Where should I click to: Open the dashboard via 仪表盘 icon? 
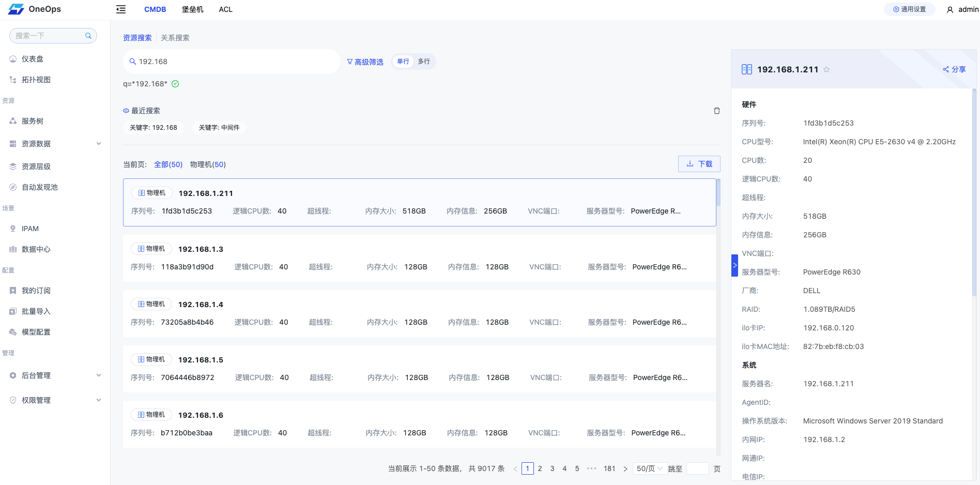click(13, 59)
